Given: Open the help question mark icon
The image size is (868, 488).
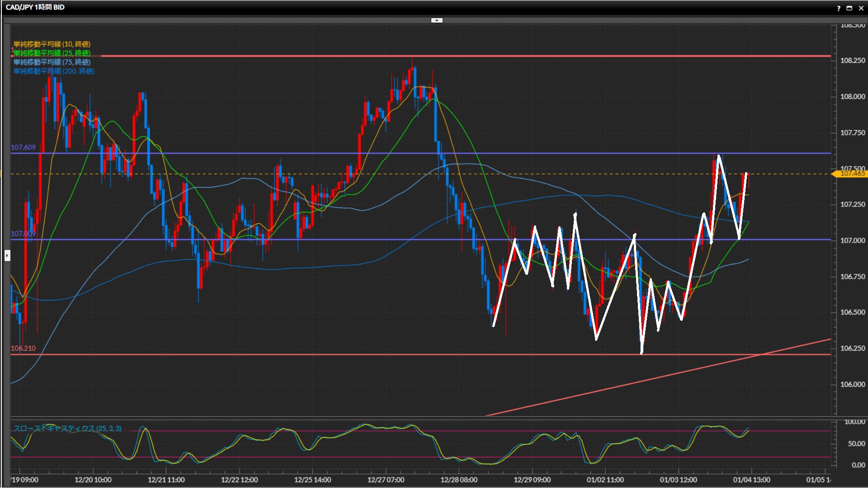Looking at the screenshot, I should tap(839, 8).
